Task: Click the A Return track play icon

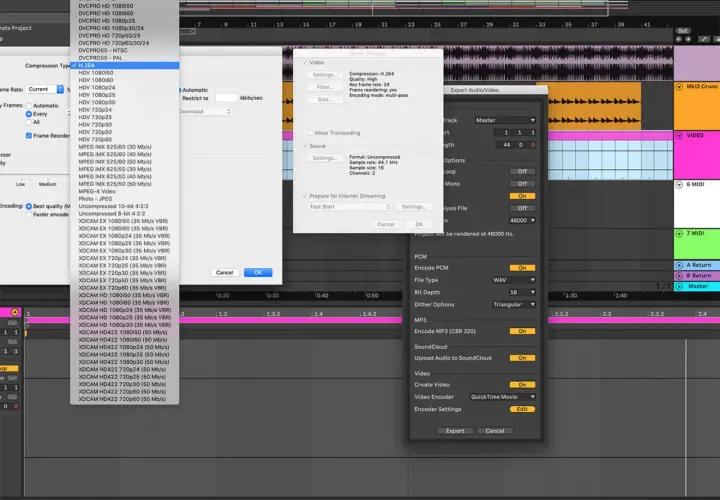Action: 679,265
